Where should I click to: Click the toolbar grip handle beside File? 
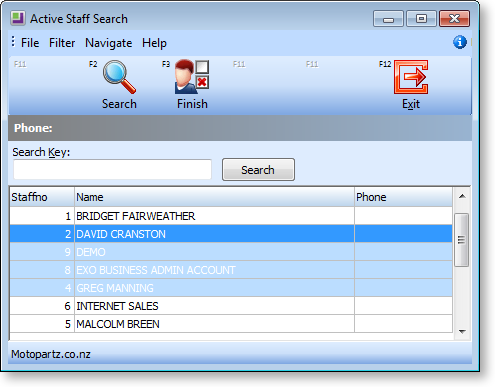tap(13, 42)
